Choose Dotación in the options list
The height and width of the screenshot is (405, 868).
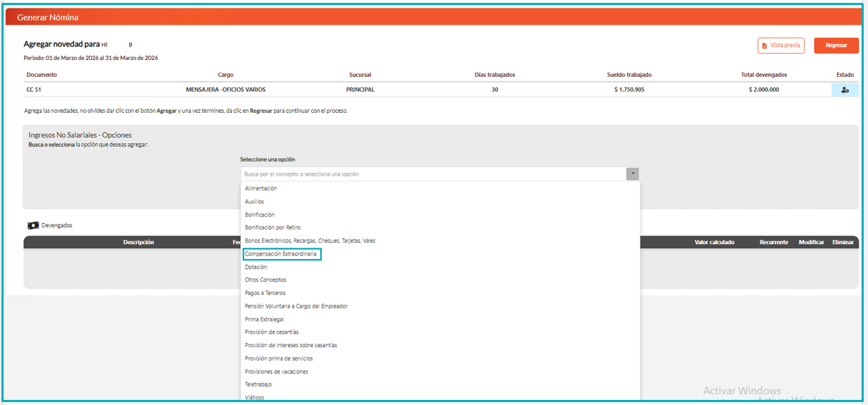click(255, 267)
